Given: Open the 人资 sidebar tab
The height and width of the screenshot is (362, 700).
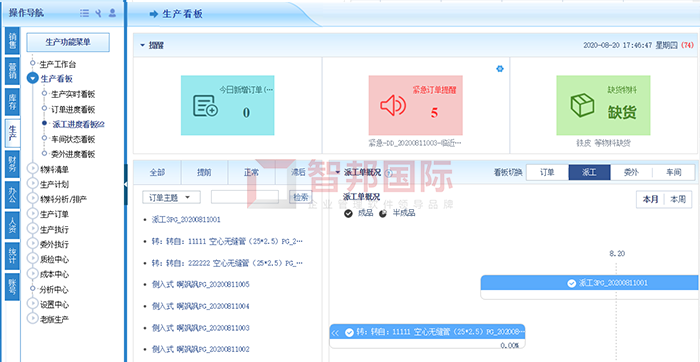Looking at the screenshot, I should point(12,225).
